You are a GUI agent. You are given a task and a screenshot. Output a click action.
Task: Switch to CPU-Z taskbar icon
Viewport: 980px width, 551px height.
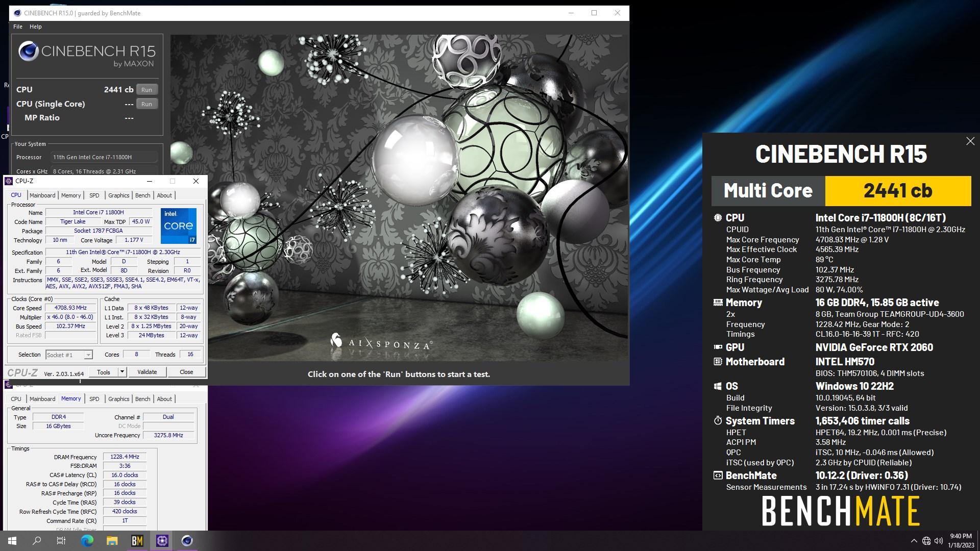pos(162,541)
